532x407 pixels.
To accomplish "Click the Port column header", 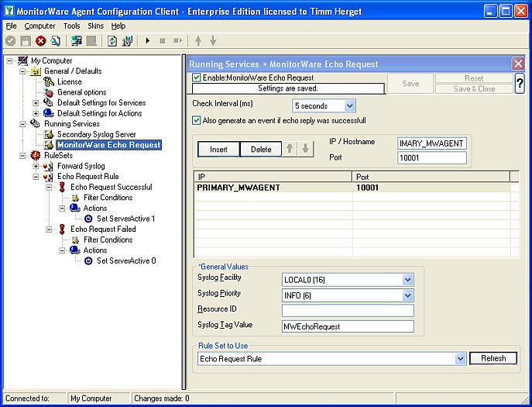I will (431, 177).
